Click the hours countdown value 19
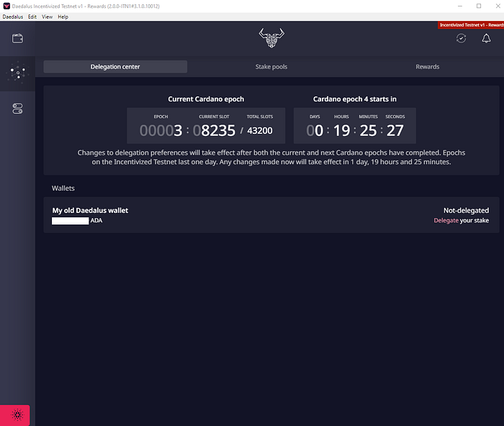 point(341,130)
